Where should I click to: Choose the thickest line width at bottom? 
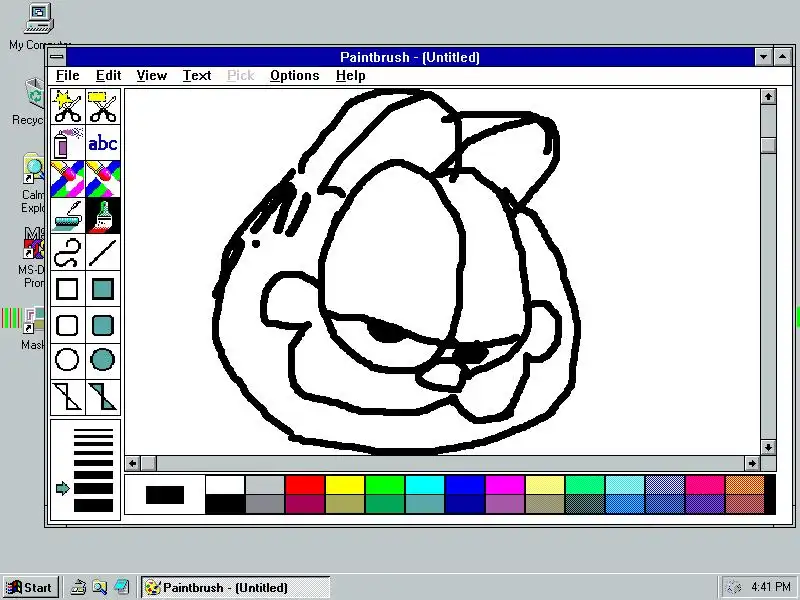(x=93, y=505)
